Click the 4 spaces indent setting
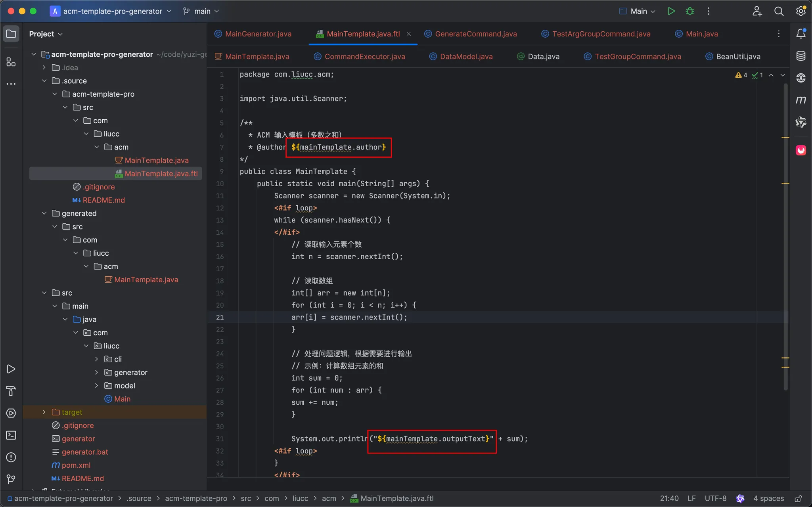This screenshot has height=507, width=812. click(x=768, y=498)
